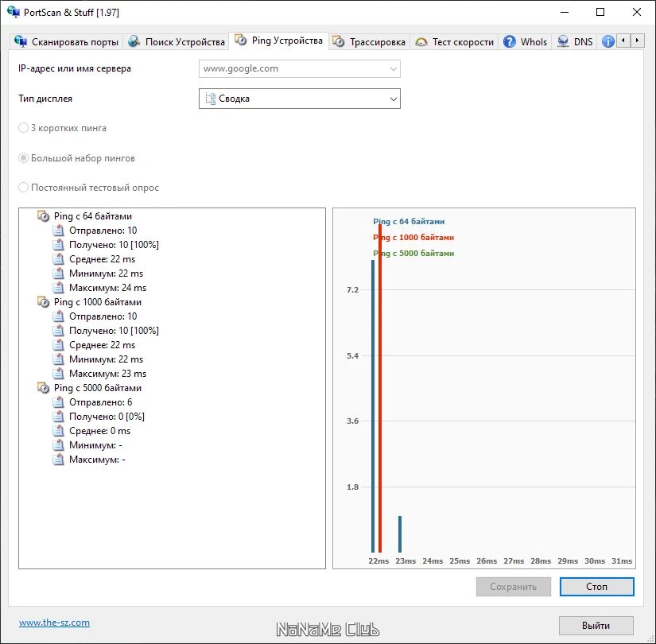656x644 pixels.
Task: Switch to the WhoIs tab
Action: pos(525,42)
